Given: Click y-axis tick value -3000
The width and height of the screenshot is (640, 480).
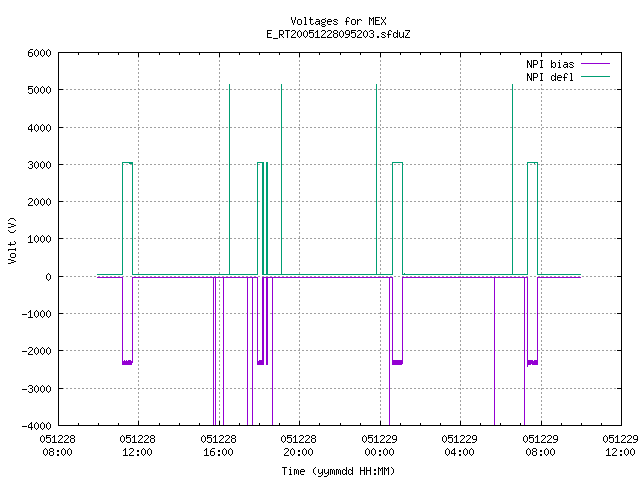Looking at the screenshot, I should [x=36, y=389].
